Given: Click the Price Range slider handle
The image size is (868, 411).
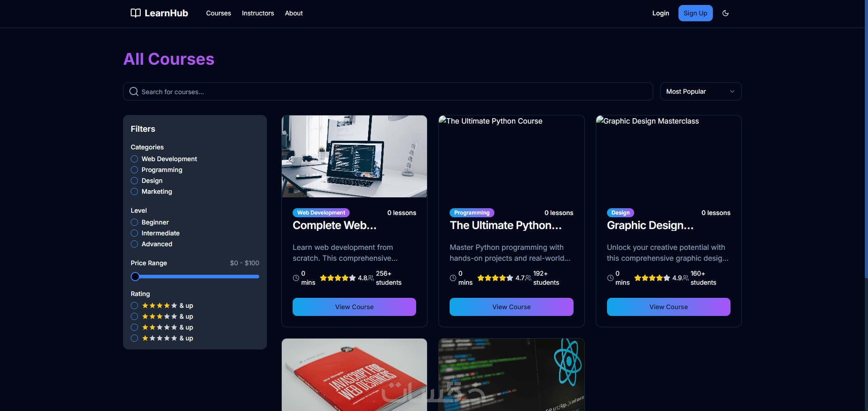Looking at the screenshot, I should [x=135, y=277].
